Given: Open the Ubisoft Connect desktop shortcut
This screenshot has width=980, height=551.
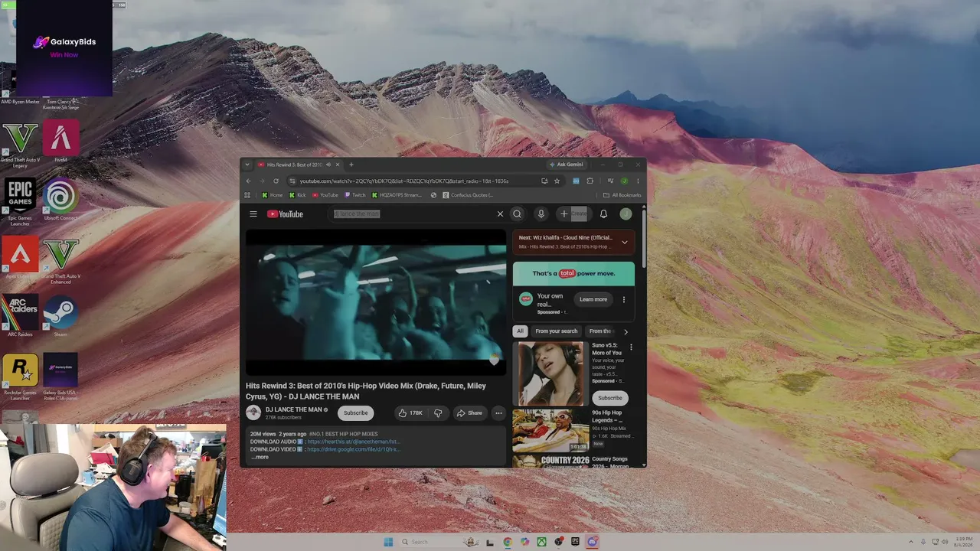Looking at the screenshot, I should click(x=60, y=201).
